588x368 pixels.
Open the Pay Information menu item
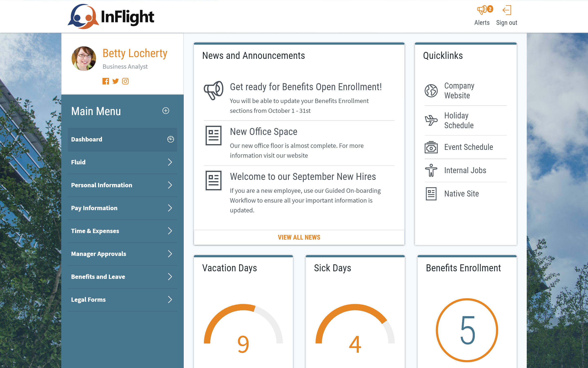coord(122,208)
